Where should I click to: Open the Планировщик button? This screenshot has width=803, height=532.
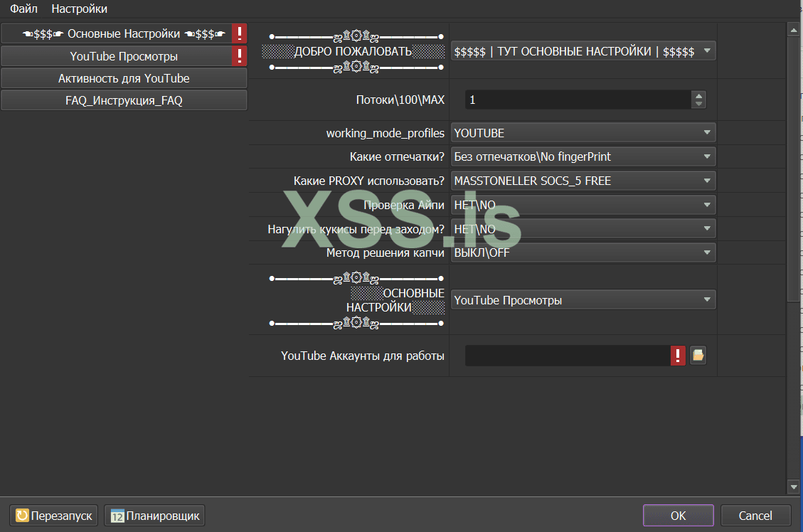point(154,515)
